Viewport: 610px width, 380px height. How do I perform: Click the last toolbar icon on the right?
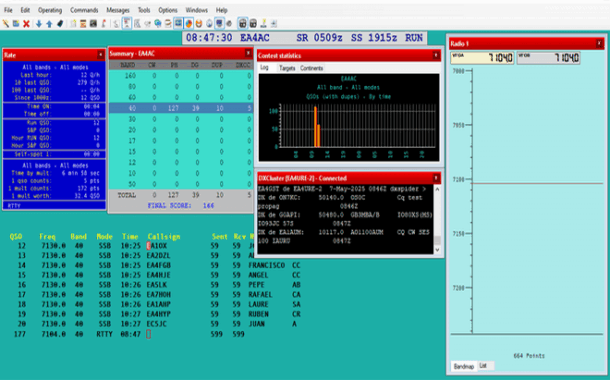(x=274, y=24)
